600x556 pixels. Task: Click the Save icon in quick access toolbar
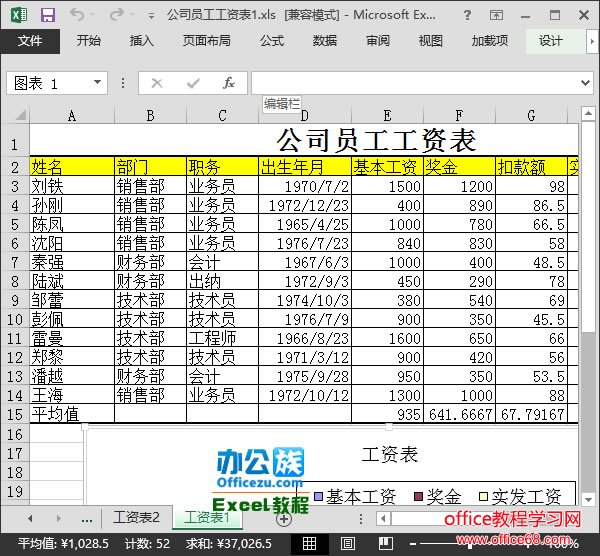pos(48,15)
